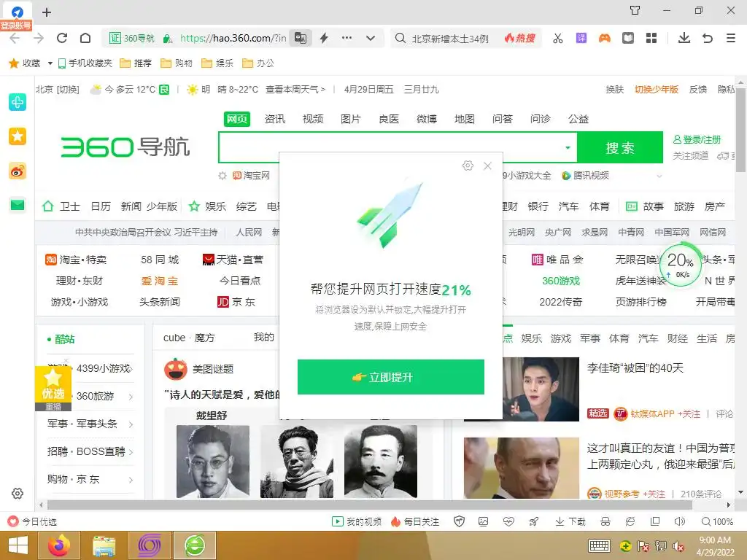Select the 图片 search tab
The height and width of the screenshot is (560, 747).
(351, 119)
